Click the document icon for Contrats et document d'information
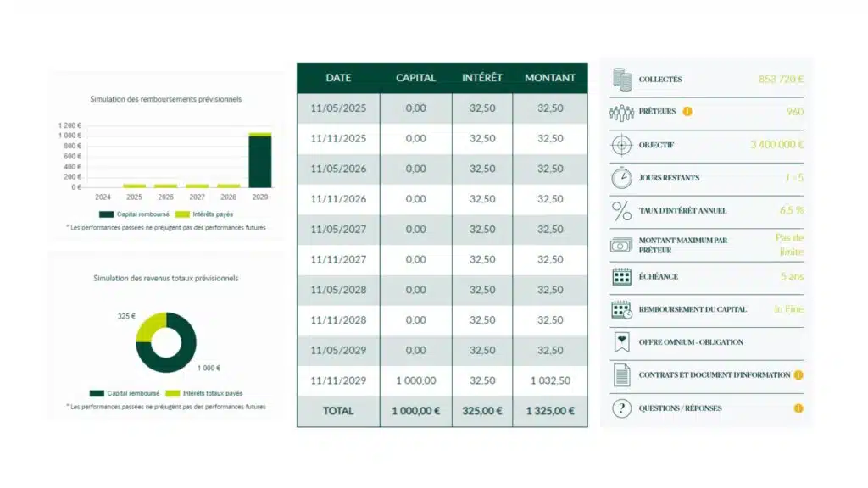The width and height of the screenshot is (868, 488). coord(621,375)
